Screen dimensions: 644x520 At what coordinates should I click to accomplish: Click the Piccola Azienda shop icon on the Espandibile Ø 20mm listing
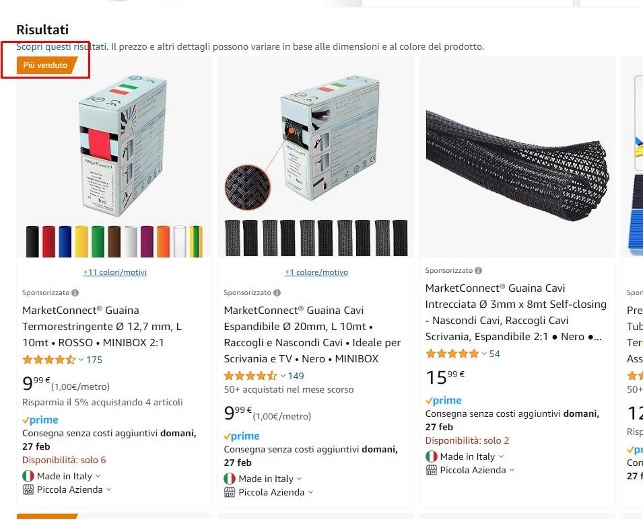230,492
